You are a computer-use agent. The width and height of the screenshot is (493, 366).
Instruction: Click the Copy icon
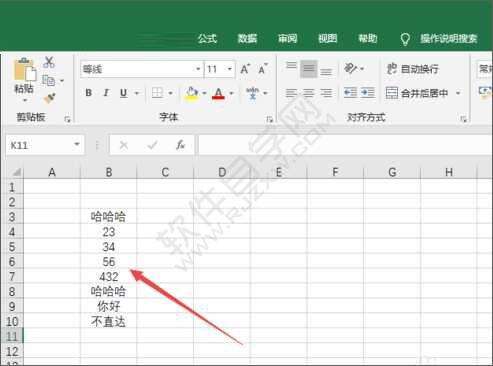49,80
